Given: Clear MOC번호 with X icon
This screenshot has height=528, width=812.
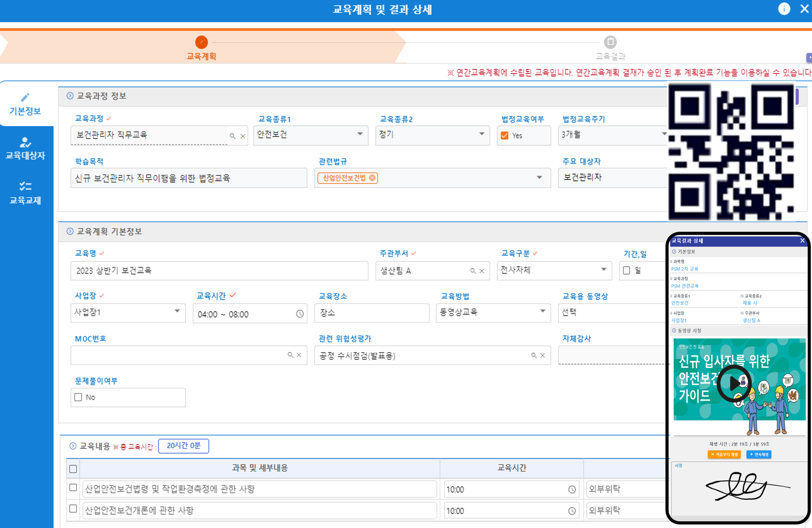Looking at the screenshot, I should click(299, 355).
